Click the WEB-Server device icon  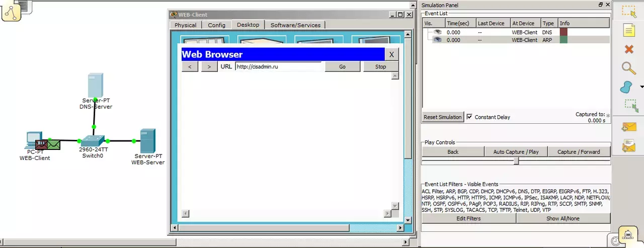click(147, 141)
